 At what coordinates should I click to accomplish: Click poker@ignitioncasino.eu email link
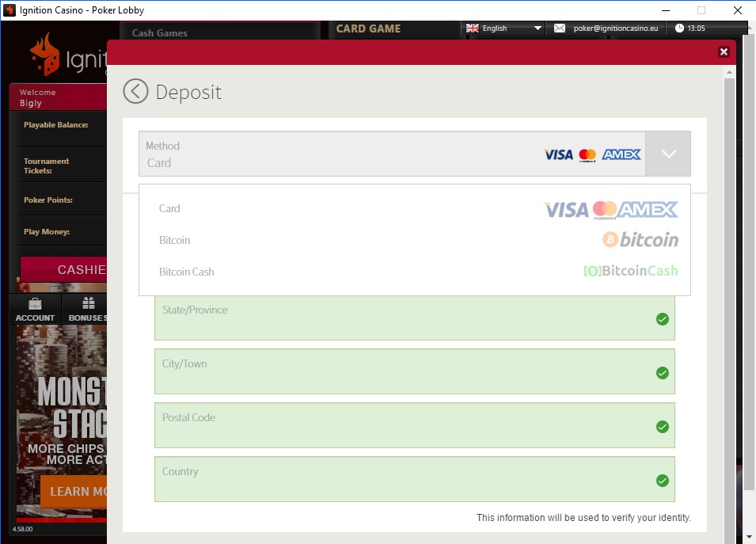616,28
